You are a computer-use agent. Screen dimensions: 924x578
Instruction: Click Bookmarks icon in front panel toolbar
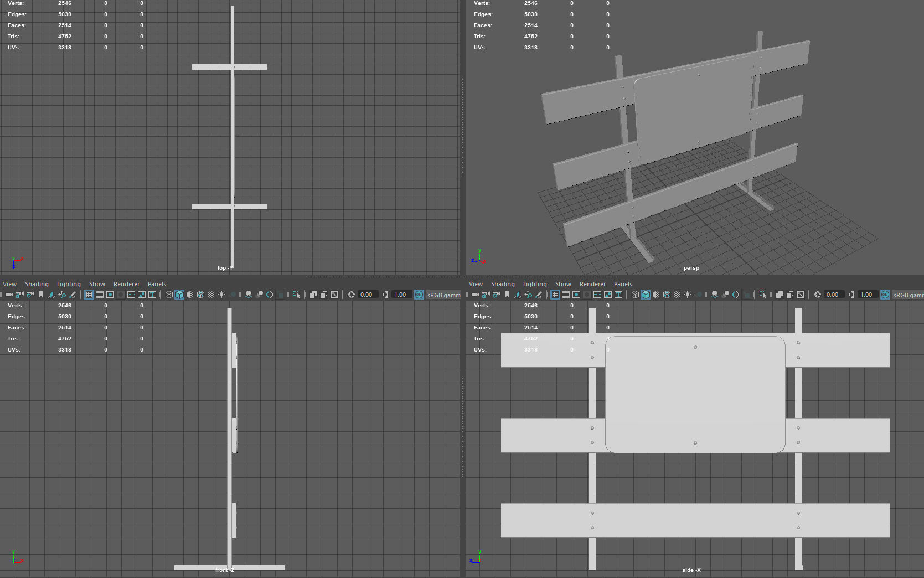tap(41, 295)
